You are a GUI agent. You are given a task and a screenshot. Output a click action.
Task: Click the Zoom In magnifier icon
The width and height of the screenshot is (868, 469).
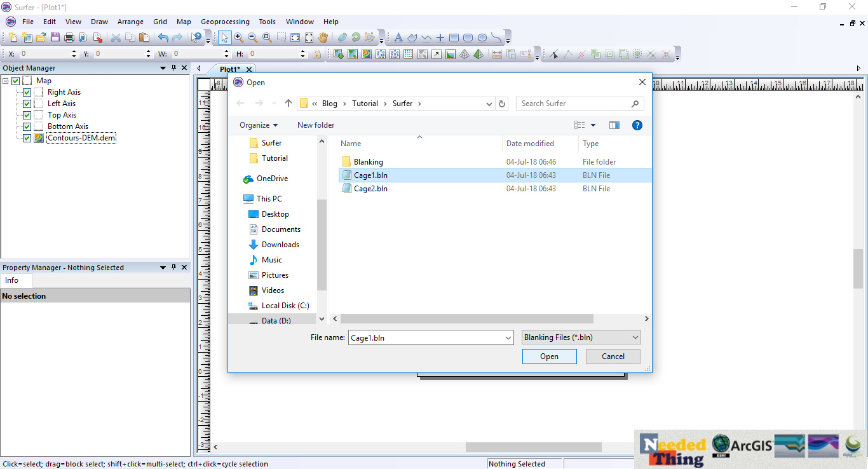pyautogui.click(x=239, y=37)
